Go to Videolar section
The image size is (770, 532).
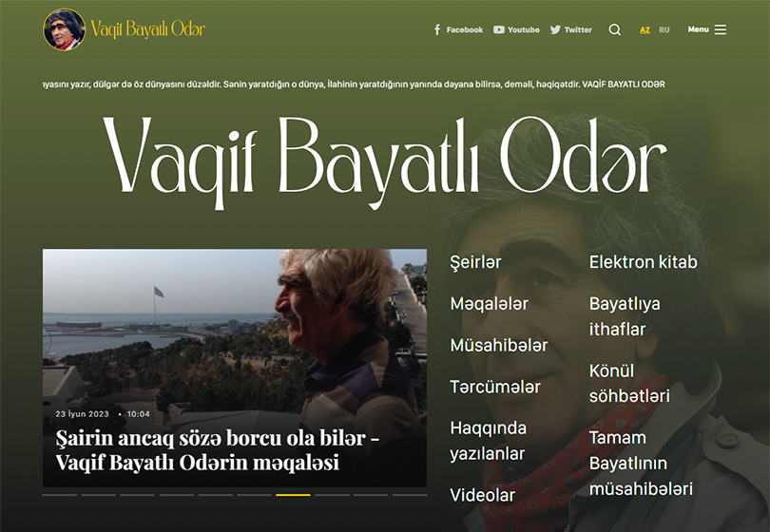pyautogui.click(x=482, y=495)
